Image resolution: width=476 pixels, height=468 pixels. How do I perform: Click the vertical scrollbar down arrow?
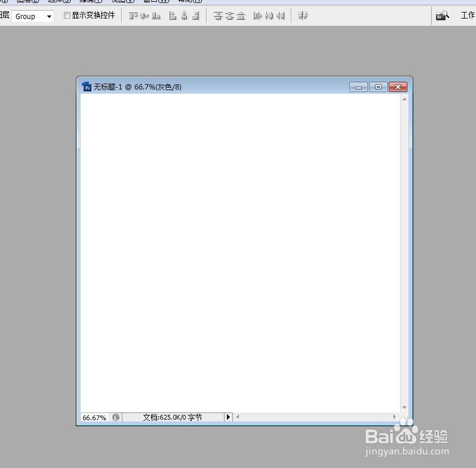[404, 408]
